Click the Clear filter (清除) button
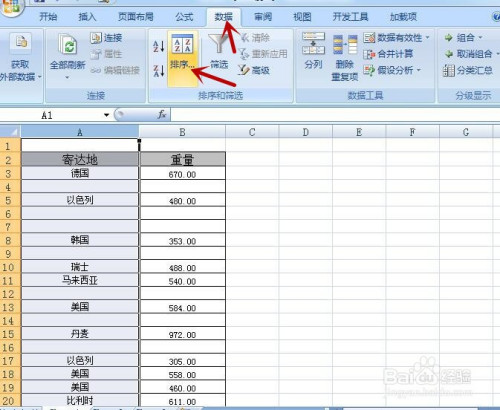Image resolution: width=500 pixels, height=410 pixels. point(255,38)
